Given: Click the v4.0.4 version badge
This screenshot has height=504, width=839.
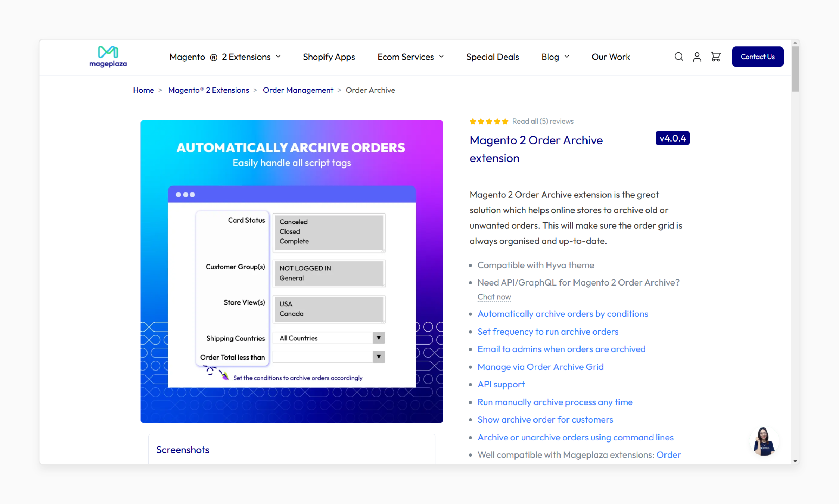Looking at the screenshot, I should click(x=672, y=138).
